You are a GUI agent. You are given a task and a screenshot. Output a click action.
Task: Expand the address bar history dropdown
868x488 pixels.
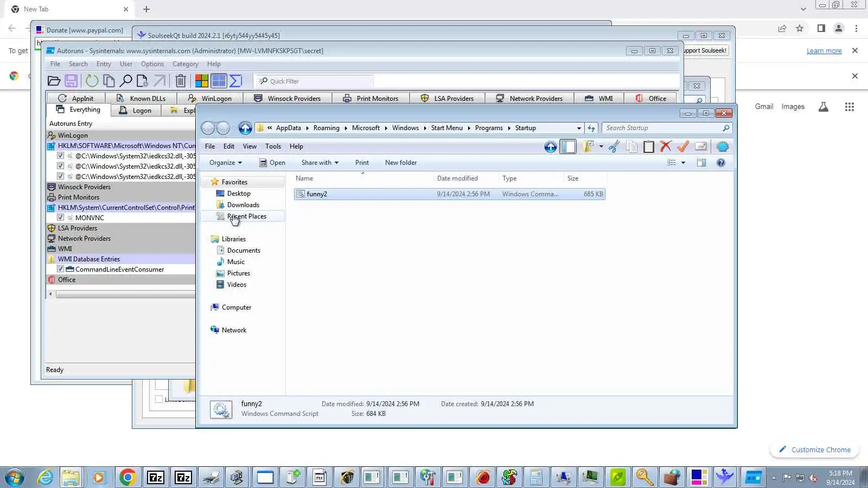point(579,129)
